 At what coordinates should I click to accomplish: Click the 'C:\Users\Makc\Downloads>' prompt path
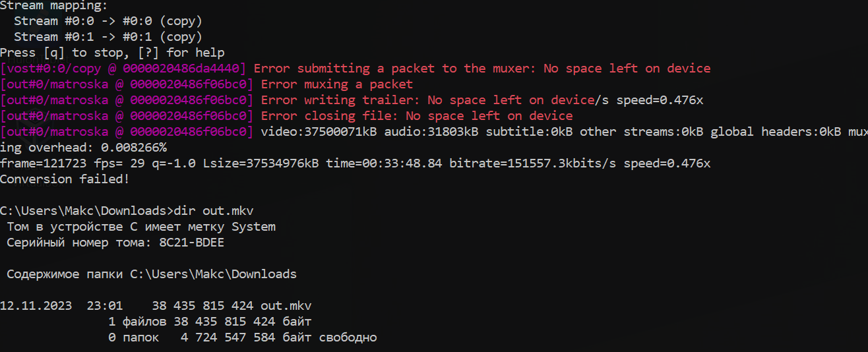86,211
